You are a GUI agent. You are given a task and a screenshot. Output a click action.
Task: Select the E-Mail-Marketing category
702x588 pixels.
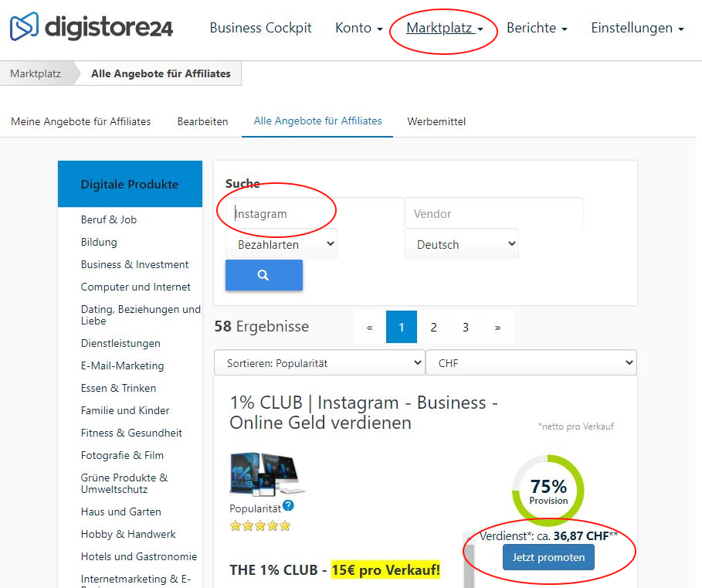tap(122, 366)
